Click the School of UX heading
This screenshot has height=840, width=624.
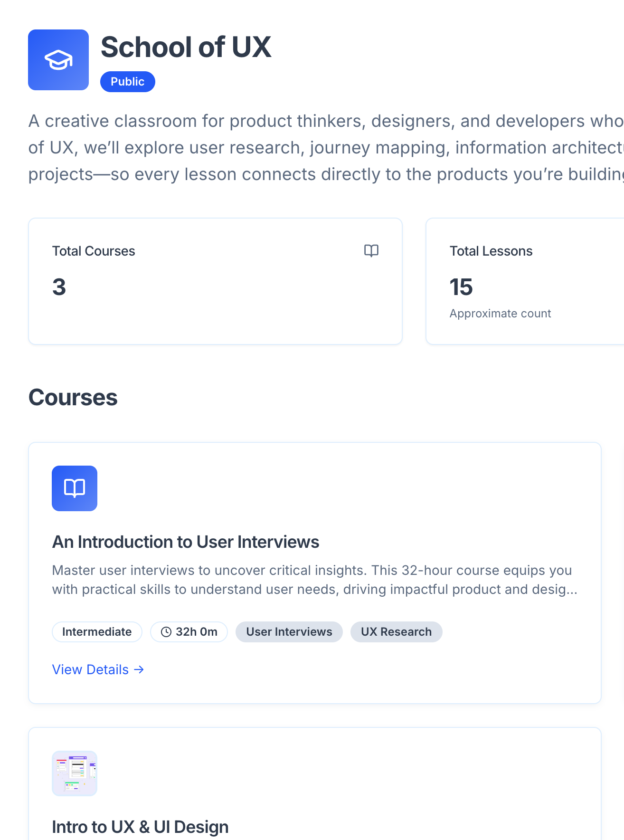click(186, 47)
